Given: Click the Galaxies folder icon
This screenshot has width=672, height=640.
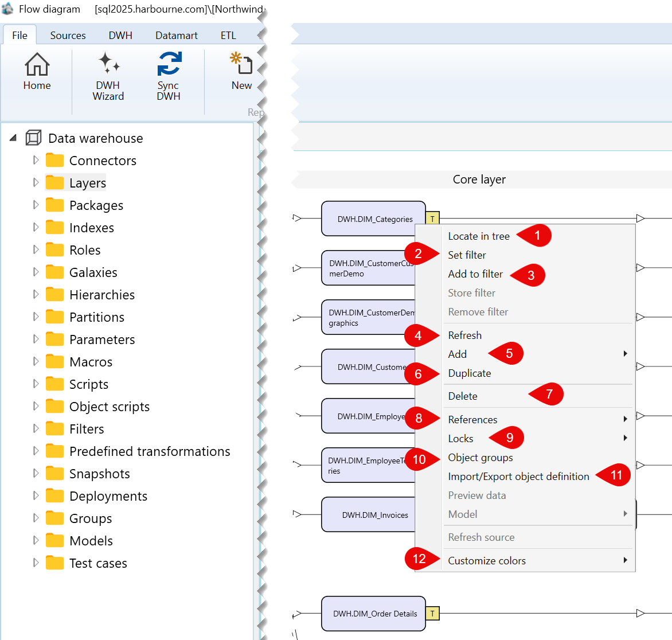Looking at the screenshot, I should pos(55,272).
